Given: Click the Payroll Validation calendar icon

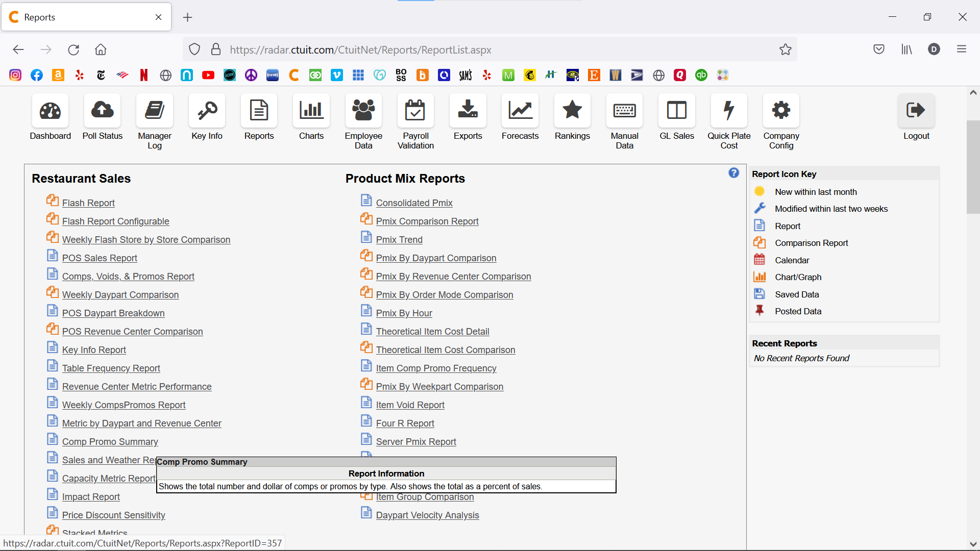Looking at the screenshot, I should [415, 111].
